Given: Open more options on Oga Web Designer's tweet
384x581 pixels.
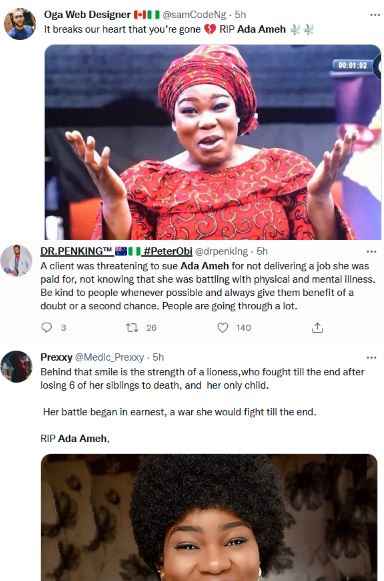Looking at the screenshot, I should (375, 15).
